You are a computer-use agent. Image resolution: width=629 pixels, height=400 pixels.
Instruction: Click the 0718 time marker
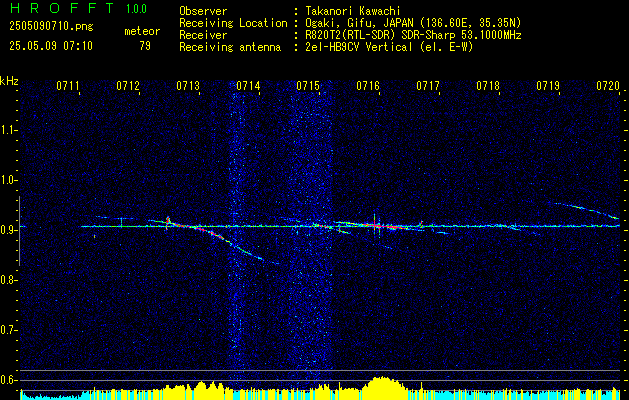pyautogui.click(x=488, y=86)
